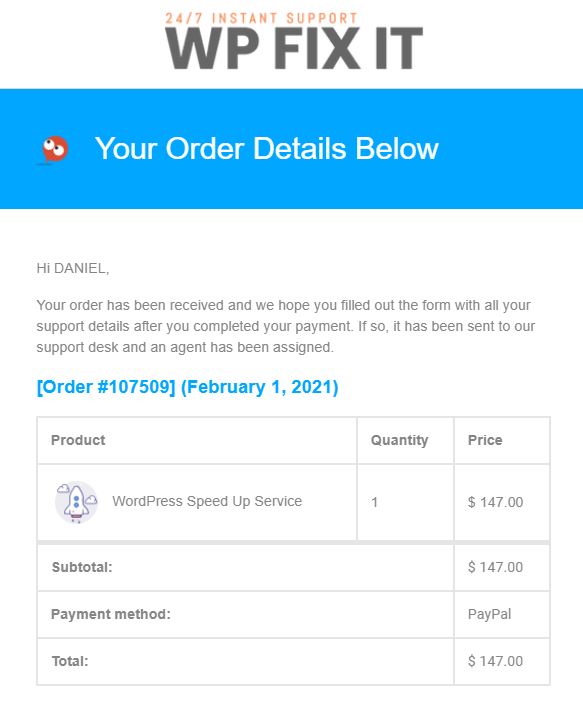Click the quantity value 1 cell
Image resolution: width=583 pixels, height=712 pixels.
[405, 502]
